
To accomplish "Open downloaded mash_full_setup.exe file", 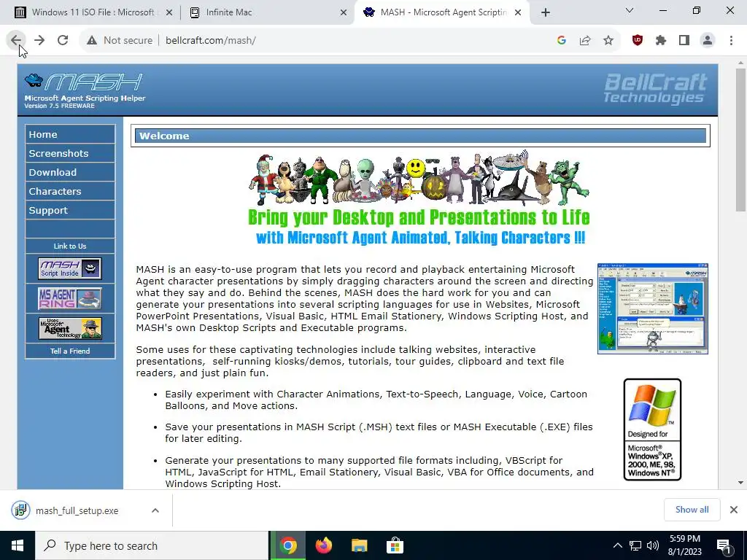I will pyautogui.click(x=76, y=510).
